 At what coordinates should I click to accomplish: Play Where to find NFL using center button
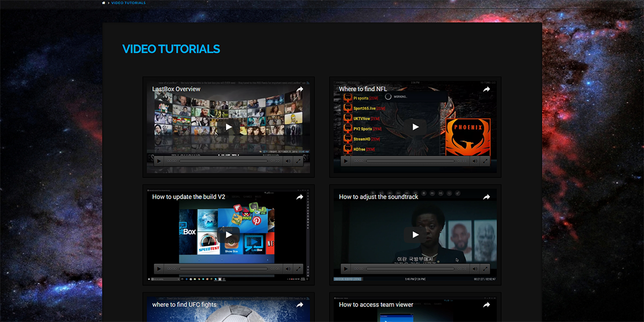415,127
